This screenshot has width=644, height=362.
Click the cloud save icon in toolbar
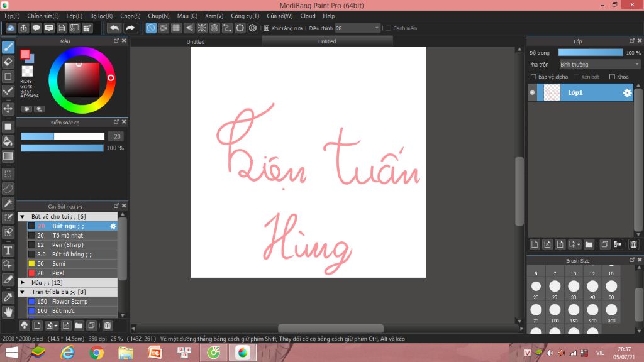point(11,28)
